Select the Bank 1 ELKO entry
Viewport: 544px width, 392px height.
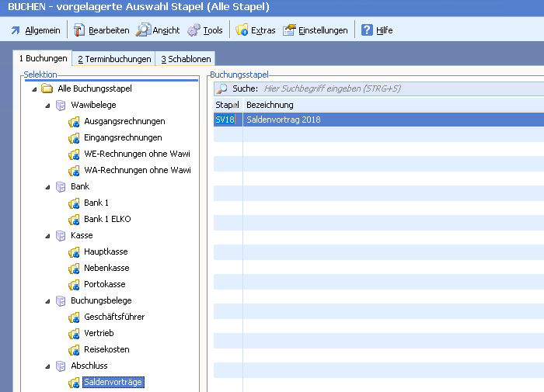tap(107, 220)
